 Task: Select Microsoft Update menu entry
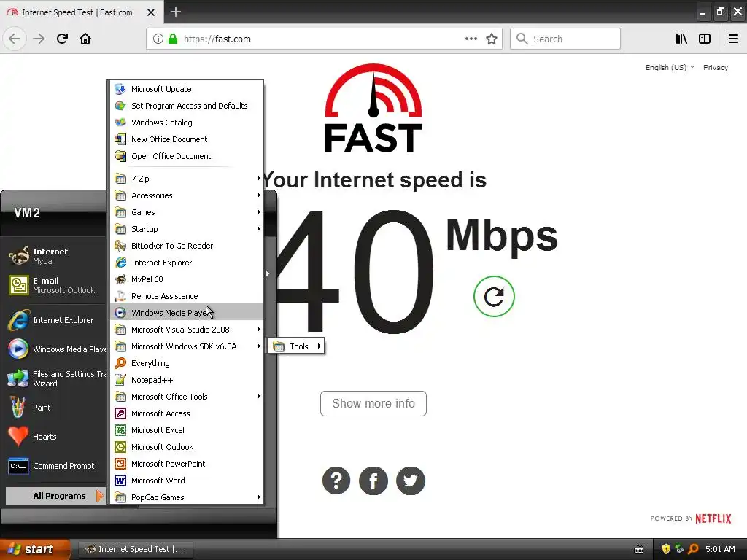point(187,89)
